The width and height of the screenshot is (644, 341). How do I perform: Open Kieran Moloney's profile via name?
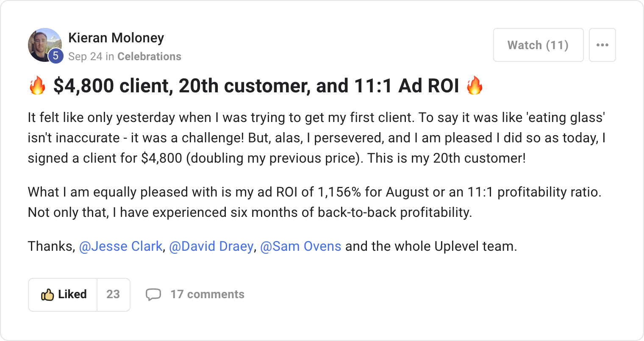116,38
